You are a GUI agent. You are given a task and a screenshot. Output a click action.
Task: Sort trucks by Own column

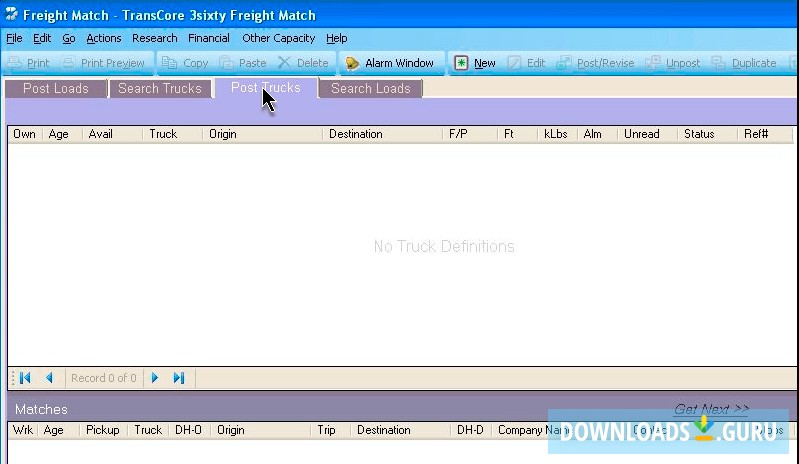coord(24,134)
